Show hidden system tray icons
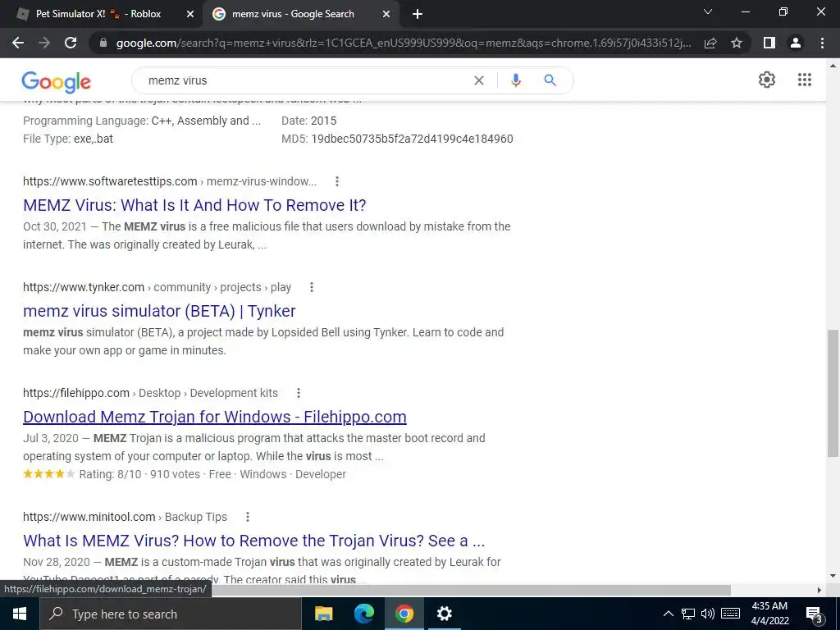 click(668, 614)
